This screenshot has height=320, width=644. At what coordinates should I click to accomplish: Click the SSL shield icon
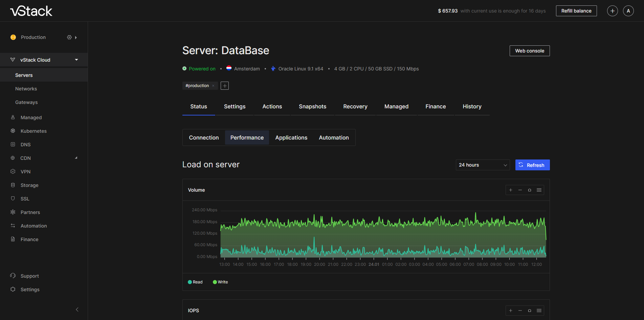(x=13, y=198)
